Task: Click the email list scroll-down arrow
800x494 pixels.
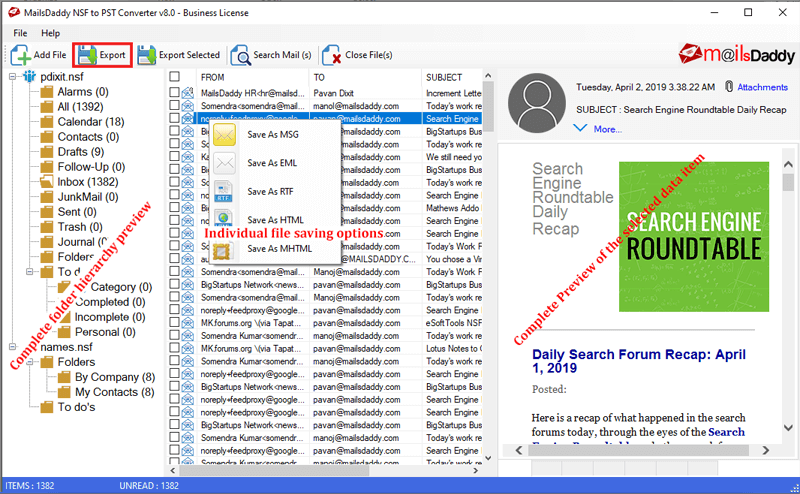Action: (x=488, y=458)
